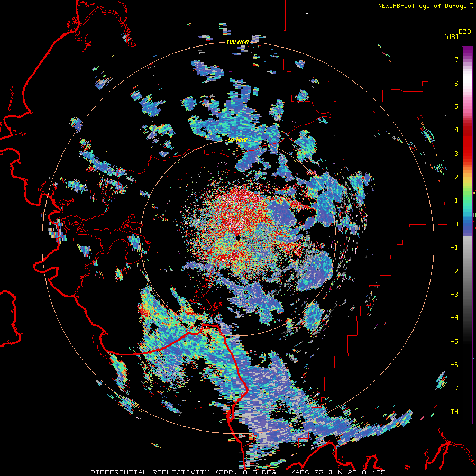Click the -1 value on the color scale
Image resolution: width=476 pixels, height=476 pixels.
click(454, 248)
